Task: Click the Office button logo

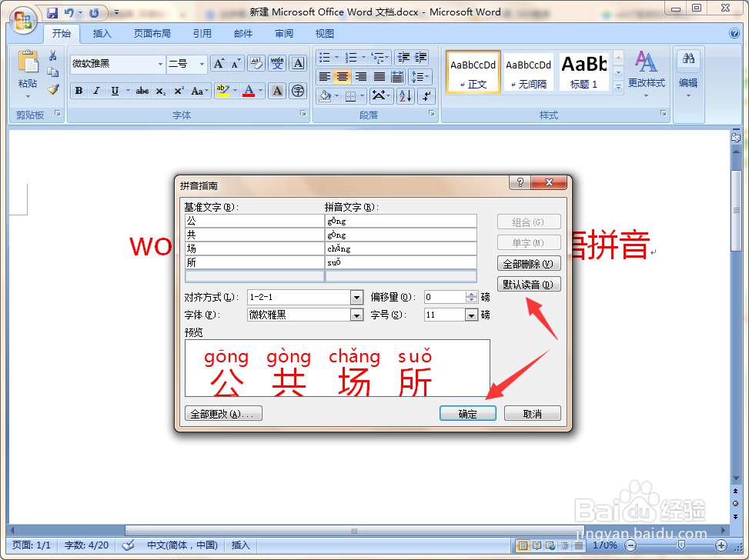Action: point(23,20)
